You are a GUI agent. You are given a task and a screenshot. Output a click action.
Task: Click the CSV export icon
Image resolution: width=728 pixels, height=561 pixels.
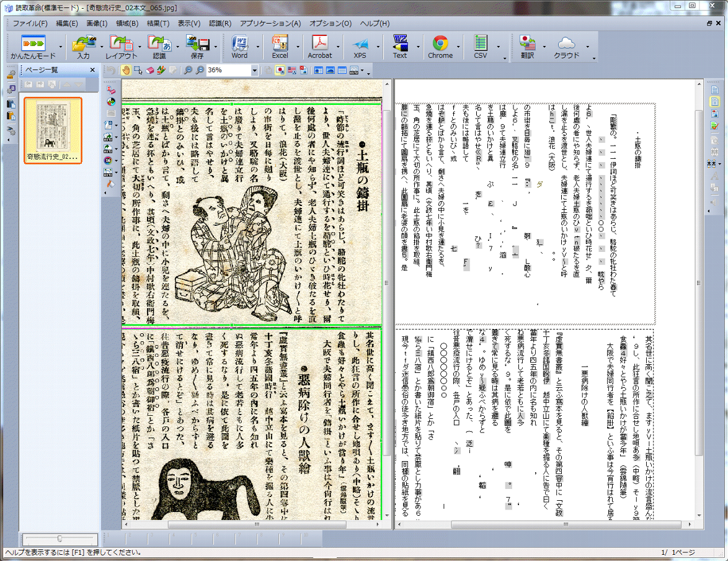point(481,47)
